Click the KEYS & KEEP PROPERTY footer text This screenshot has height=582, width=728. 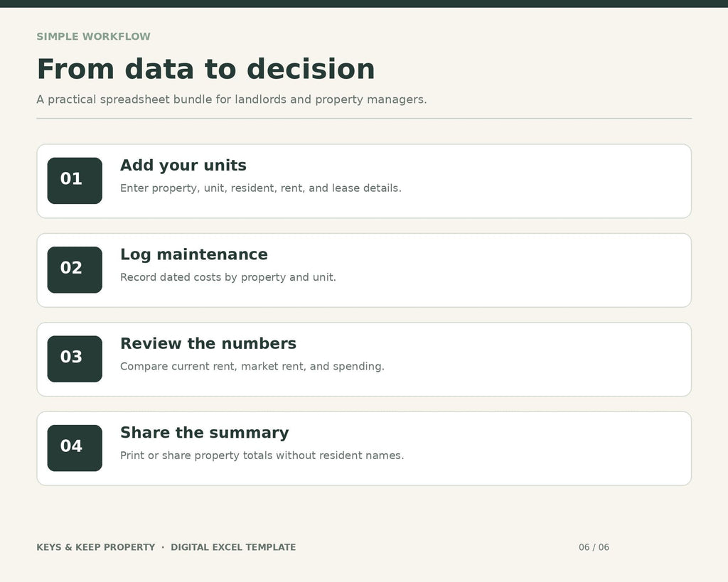coord(96,547)
